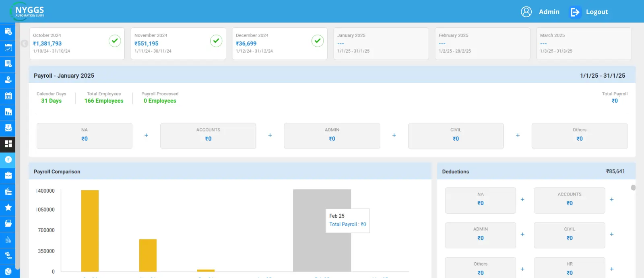
Task: Click the previous months arrow button
Action: coord(25,43)
